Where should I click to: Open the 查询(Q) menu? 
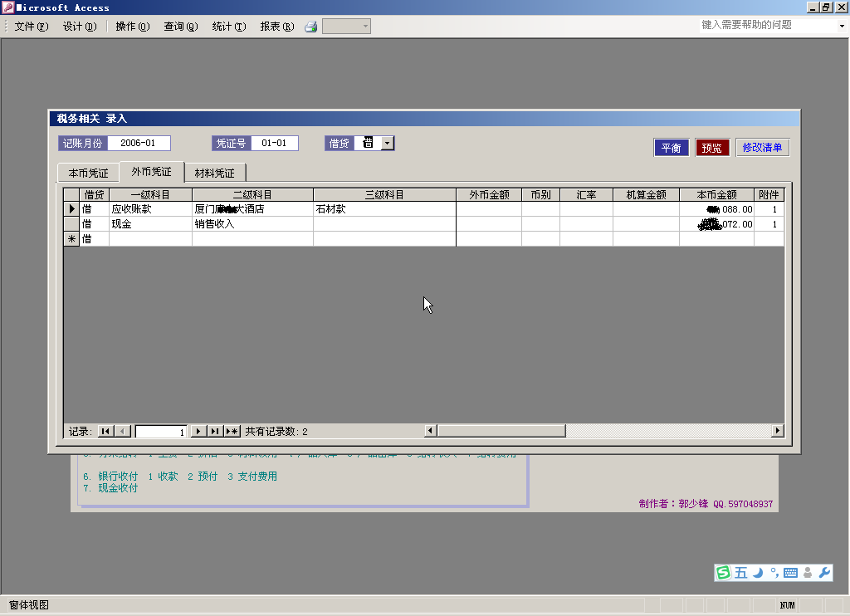[x=180, y=27]
